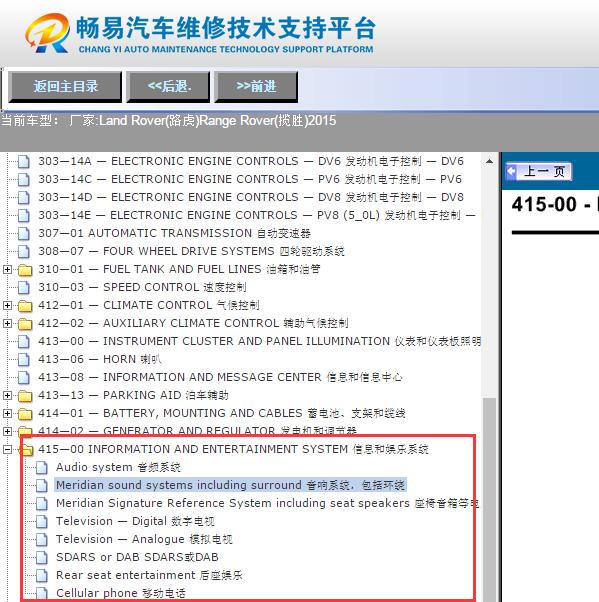This screenshot has height=602, width=599.
Task: Expand 310-01 Fuel Tank and Fuel Lines
Action: 7,270
